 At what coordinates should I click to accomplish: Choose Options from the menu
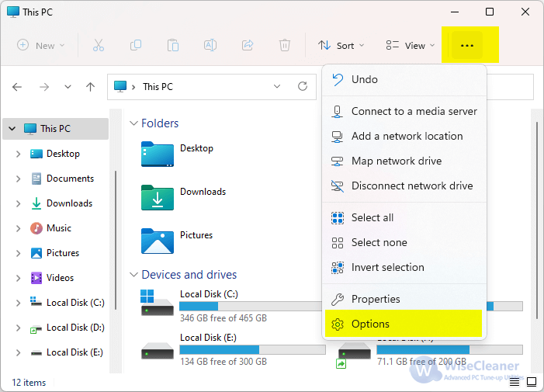(404, 324)
